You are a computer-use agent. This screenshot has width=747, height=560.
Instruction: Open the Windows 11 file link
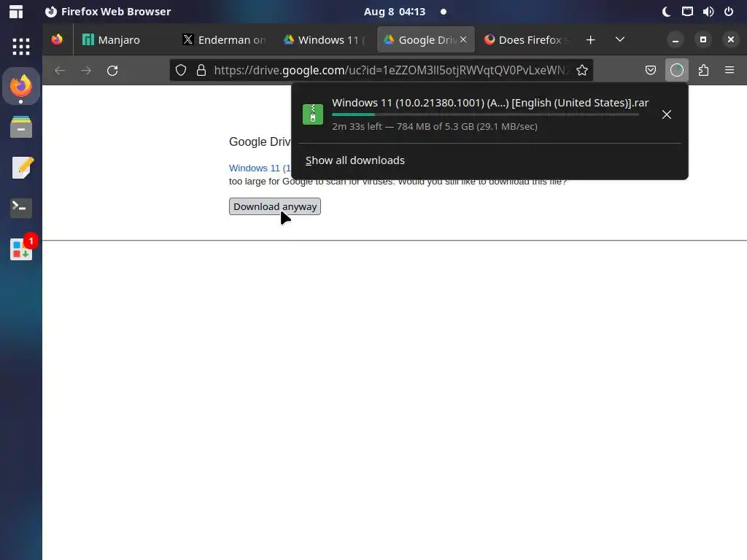260,168
